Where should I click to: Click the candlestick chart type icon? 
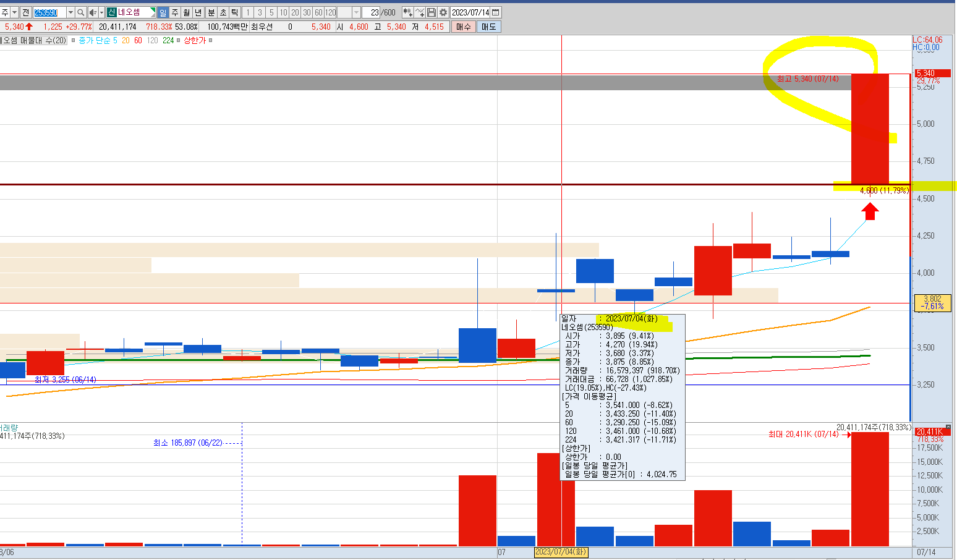click(x=407, y=12)
